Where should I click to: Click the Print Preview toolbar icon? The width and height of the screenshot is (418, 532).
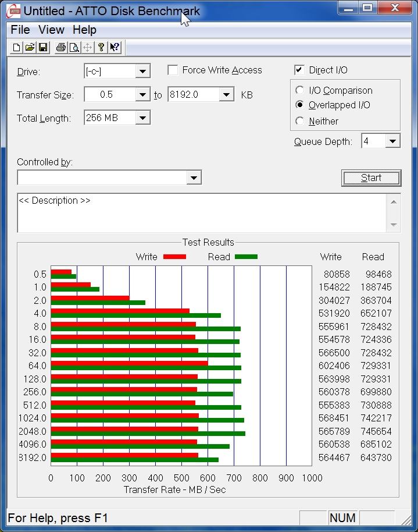point(74,47)
